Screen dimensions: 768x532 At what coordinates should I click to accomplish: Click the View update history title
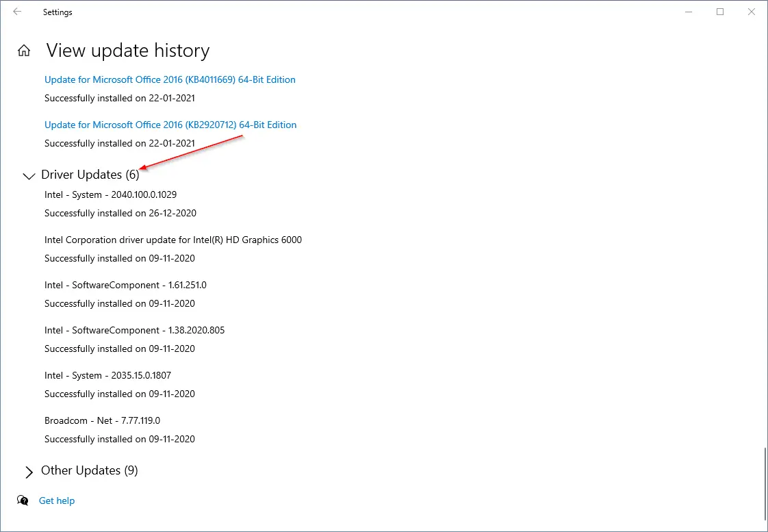[x=128, y=51]
